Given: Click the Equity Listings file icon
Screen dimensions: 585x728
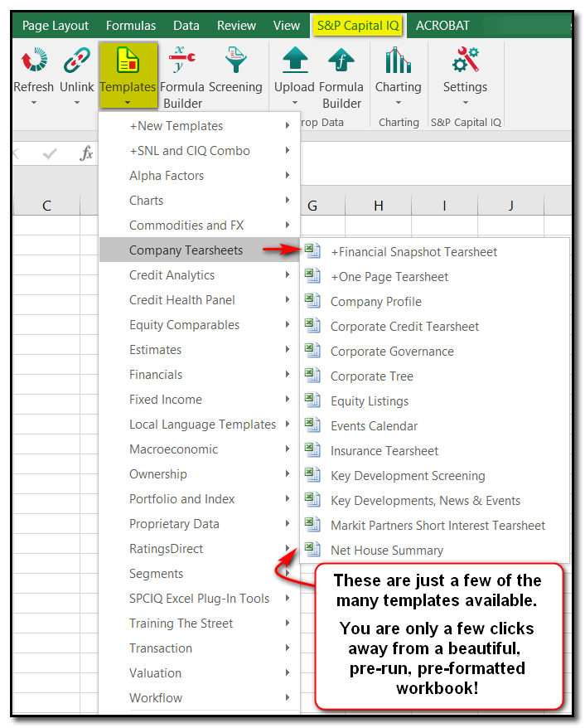Looking at the screenshot, I should [x=312, y=400].
